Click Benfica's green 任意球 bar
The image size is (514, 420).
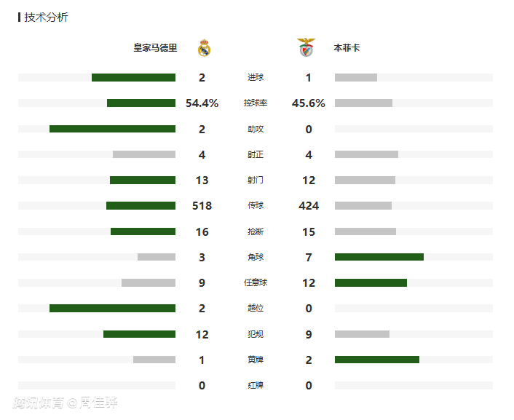[371, 282]
